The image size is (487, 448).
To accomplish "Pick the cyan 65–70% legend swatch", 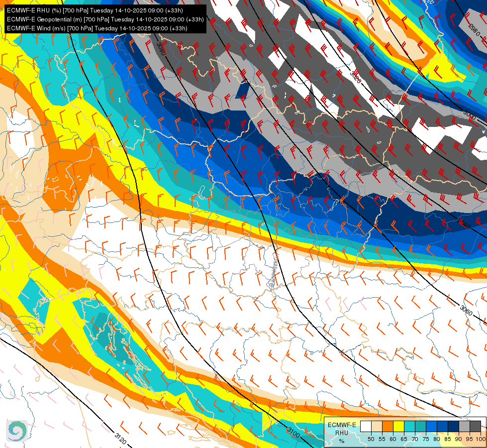I will coord(409,426).
